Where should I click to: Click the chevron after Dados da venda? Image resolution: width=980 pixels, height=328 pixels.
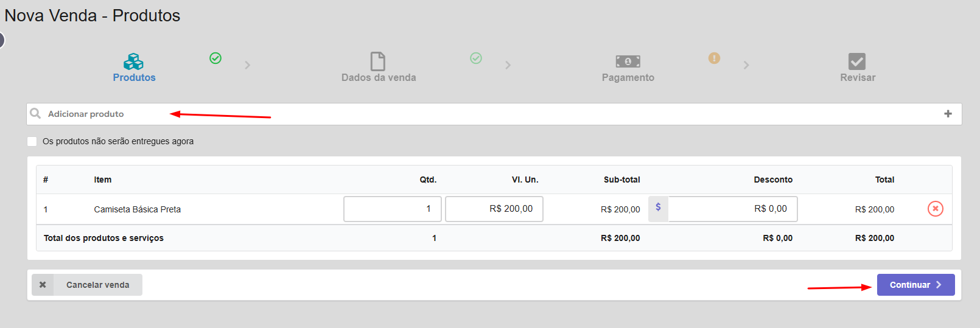(x=508, y=65)
